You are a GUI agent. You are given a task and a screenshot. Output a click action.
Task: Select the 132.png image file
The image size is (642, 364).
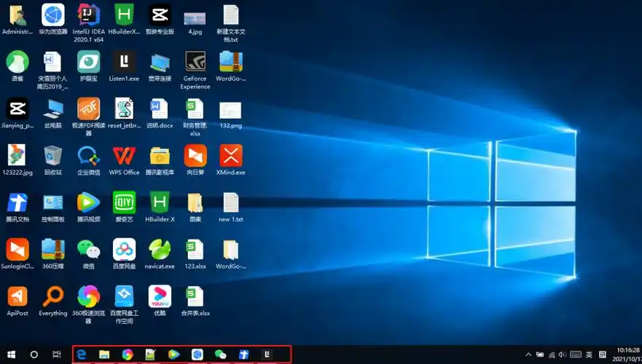pos(230,111)
